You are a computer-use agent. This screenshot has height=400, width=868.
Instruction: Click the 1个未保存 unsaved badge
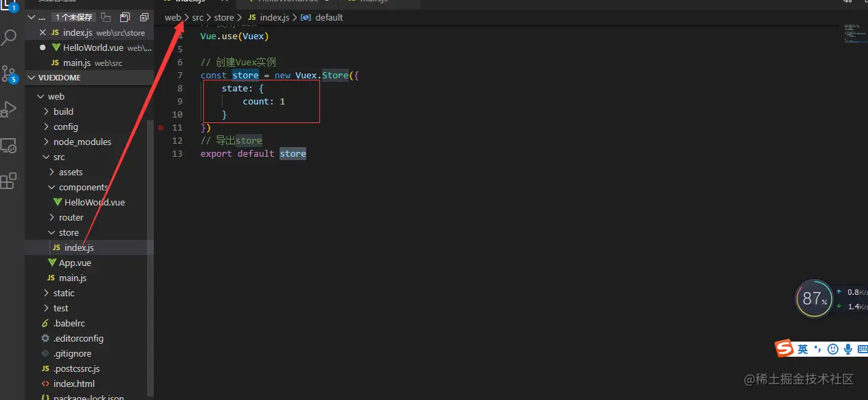pyautogui.click(x=73, y=17)
